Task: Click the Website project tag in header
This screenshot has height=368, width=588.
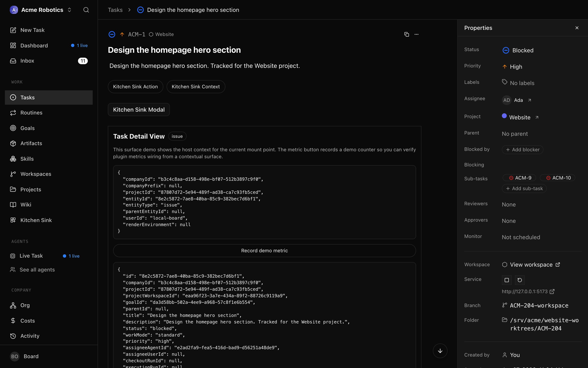Action: (x=161, y=34)
